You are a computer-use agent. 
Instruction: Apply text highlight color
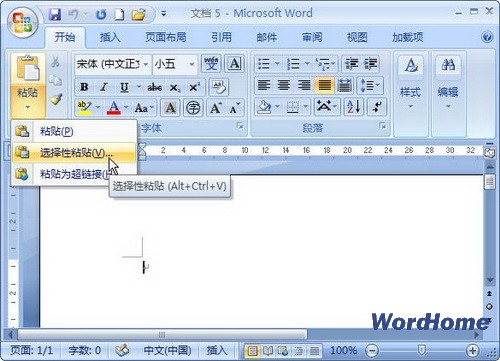click(84, 108)
